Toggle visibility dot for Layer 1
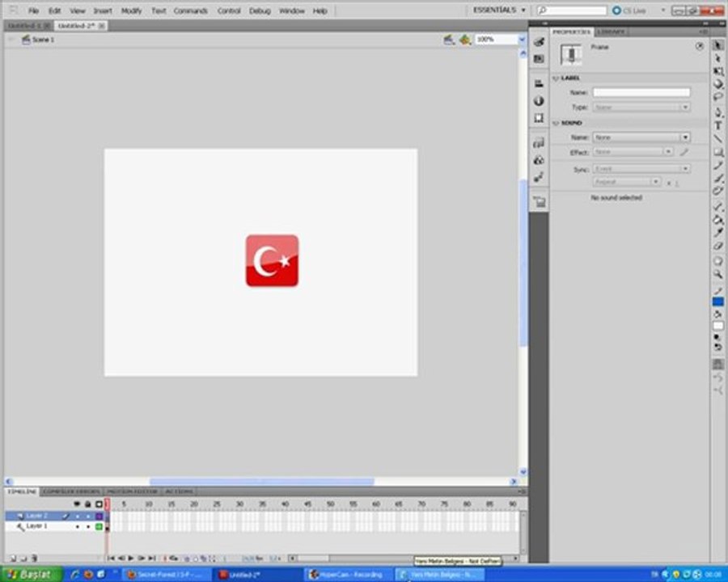 [x=78, y=526]
